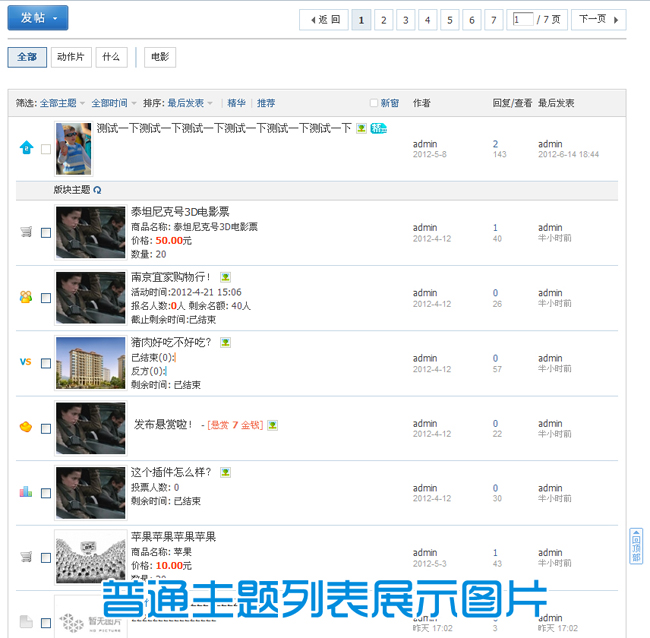The height and width of the screenshot is (638, 650).
Task: Click the poll bar-chart icon beside the plugin thread
Action: point(26,492)
